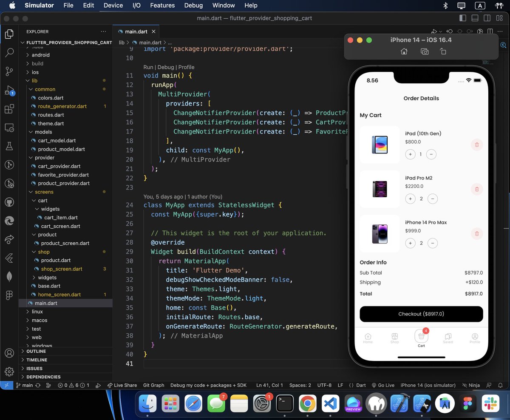This screenshot has height=420, width=510.
Task: Click the minus stepper for iPad Pro M2
Action: 432,199
